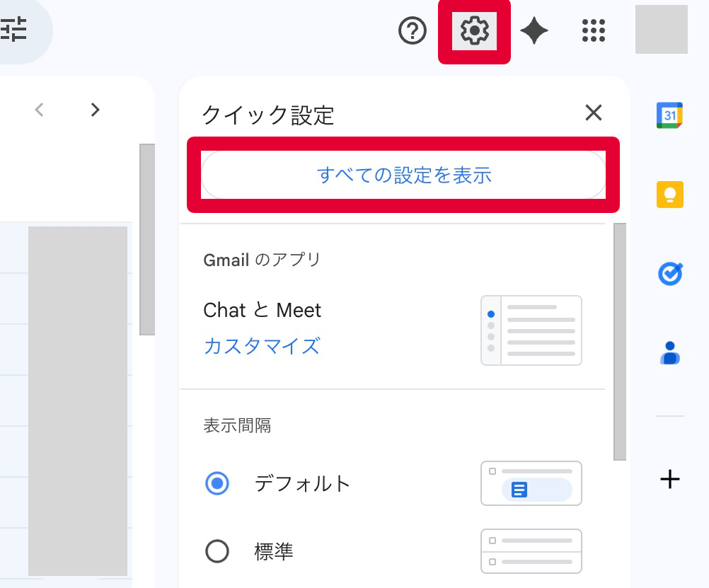Open Google Keep from the side panel
The image size is (709, 588).
[x=669, y=194]
